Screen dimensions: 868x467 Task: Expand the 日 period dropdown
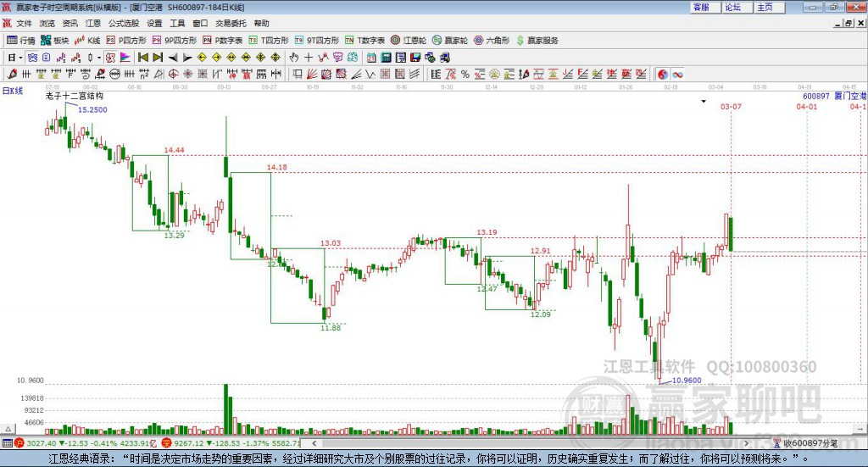[20, 58]
